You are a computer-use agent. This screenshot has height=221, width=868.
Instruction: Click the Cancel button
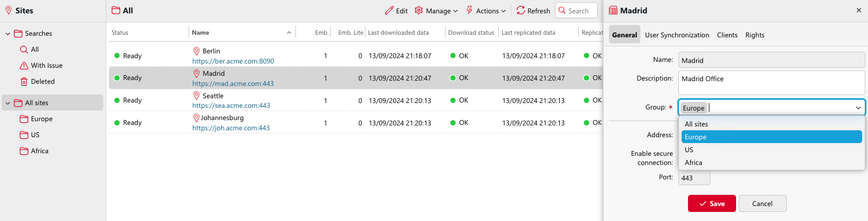tap(762, 203)
